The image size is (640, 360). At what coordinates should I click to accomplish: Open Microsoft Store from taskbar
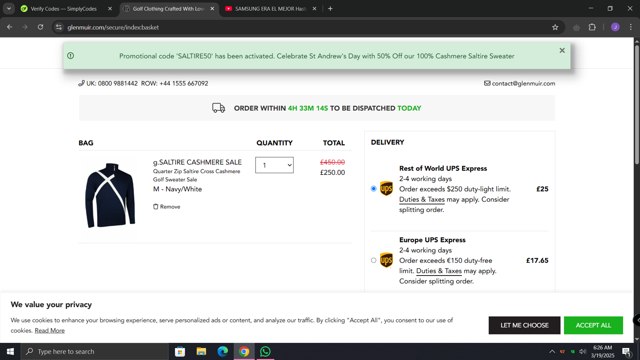[x=180, y=351]
